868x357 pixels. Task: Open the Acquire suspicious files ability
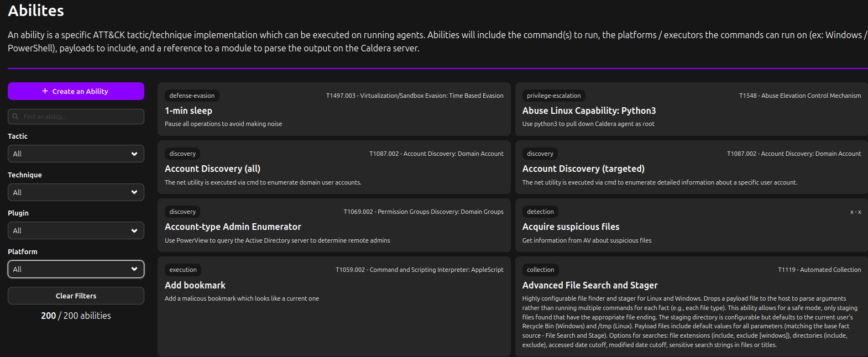691,227
